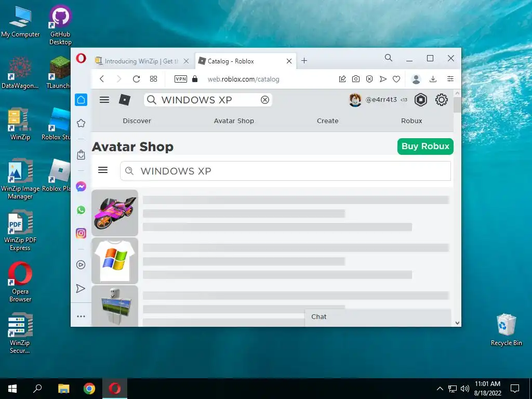The image size is (532, 399).
Task: Open the volume speaker tray icon
Action: click(x=465, y=389)
